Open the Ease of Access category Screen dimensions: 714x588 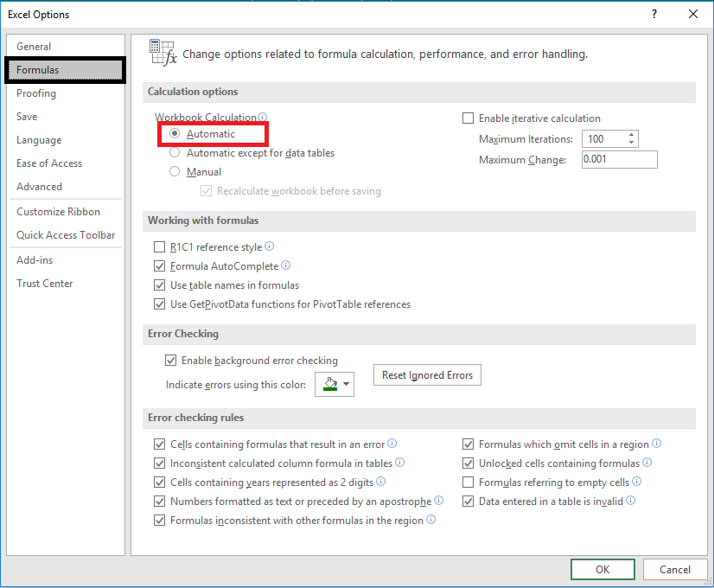coord(49,163)
